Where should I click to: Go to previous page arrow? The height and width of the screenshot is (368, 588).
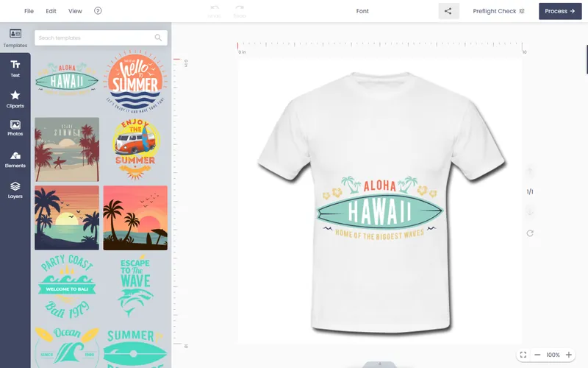[530, 171]
